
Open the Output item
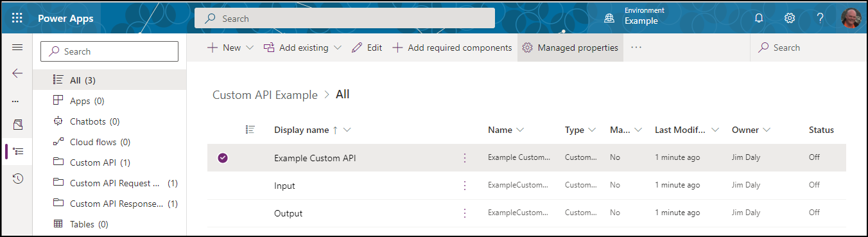288,213
